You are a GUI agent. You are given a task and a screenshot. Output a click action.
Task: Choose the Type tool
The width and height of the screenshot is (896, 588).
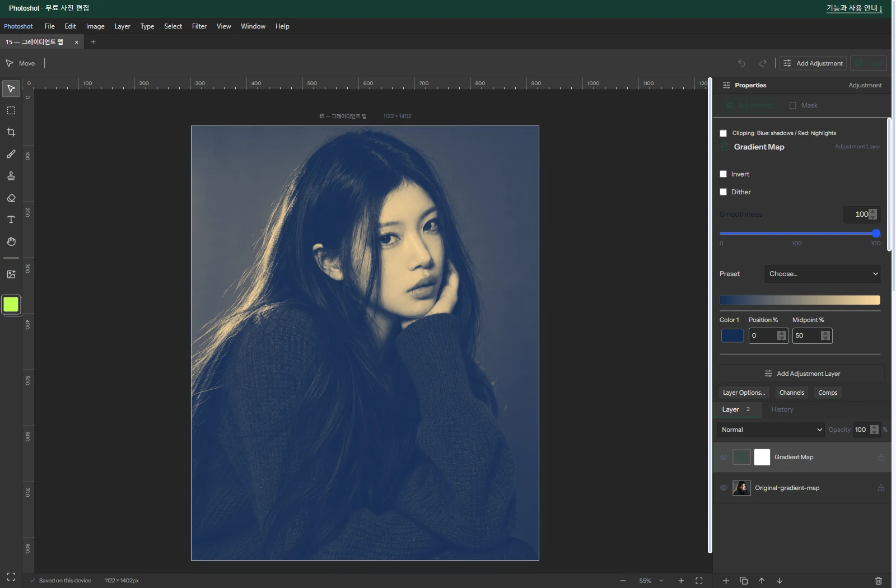(x=11, y=220)
